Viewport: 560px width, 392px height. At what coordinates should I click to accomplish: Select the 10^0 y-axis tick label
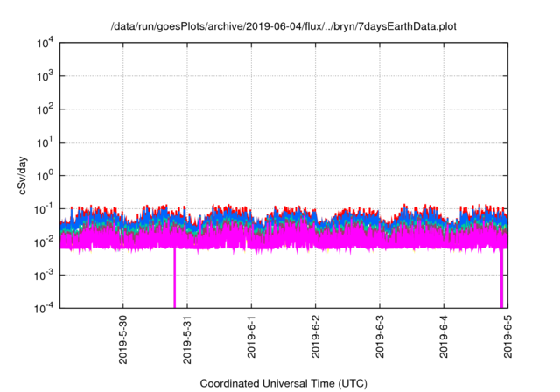click(45, 176)
